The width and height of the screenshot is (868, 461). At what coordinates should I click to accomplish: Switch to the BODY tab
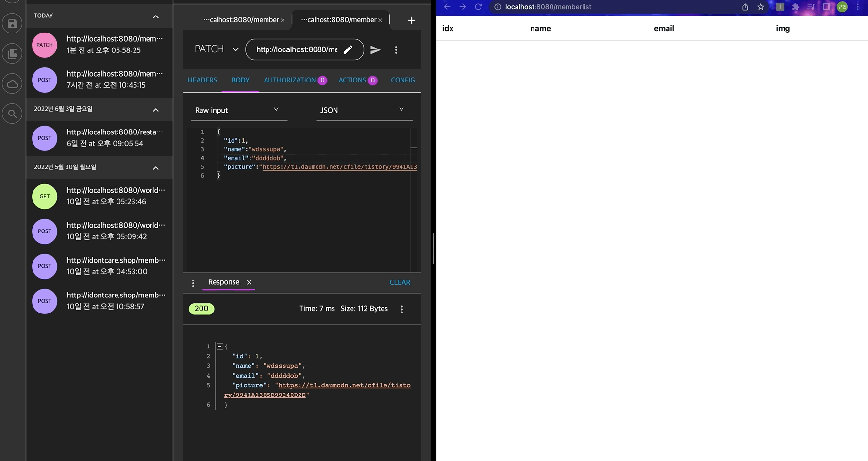(x=240, y=80)
